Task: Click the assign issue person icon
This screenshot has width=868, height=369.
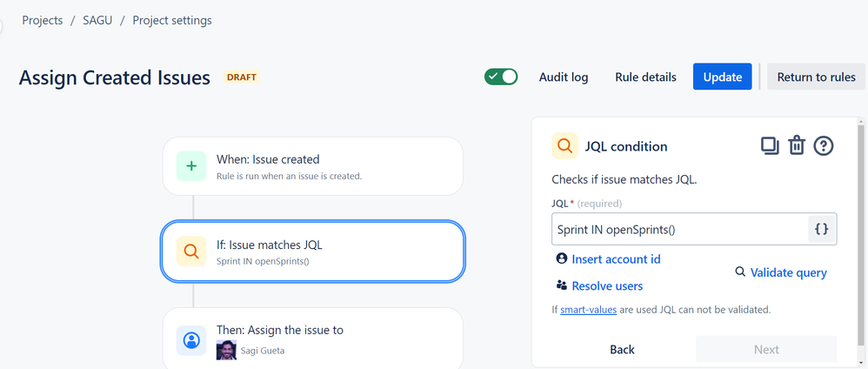Action: [191, 339]
